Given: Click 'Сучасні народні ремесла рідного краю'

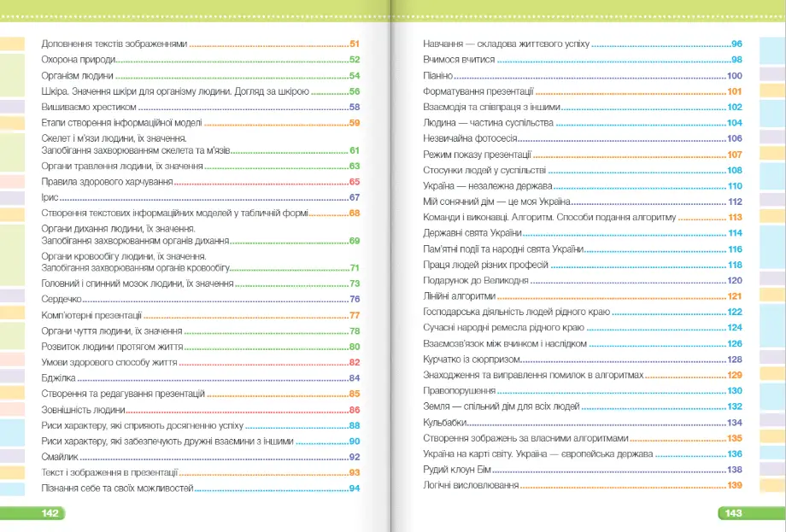Looking at the screenshot, I should pos(504,327).
